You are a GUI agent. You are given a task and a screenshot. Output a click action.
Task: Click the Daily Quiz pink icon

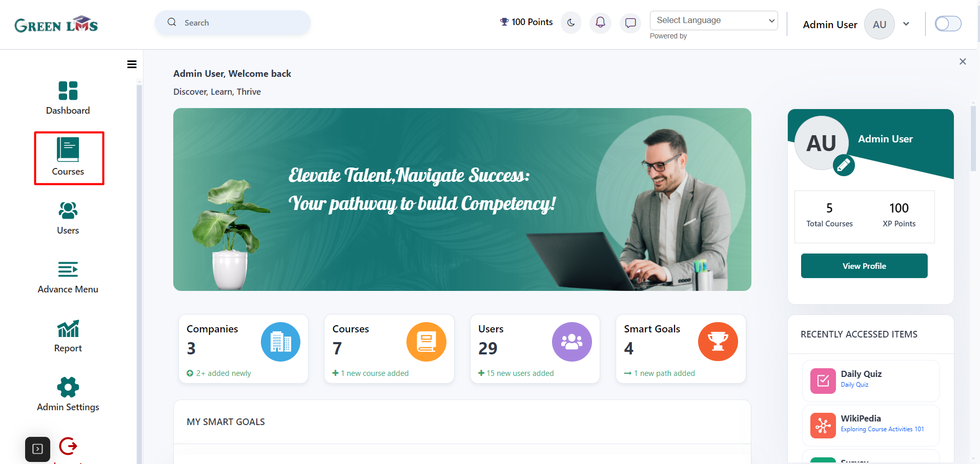click(x=823, y=381)
